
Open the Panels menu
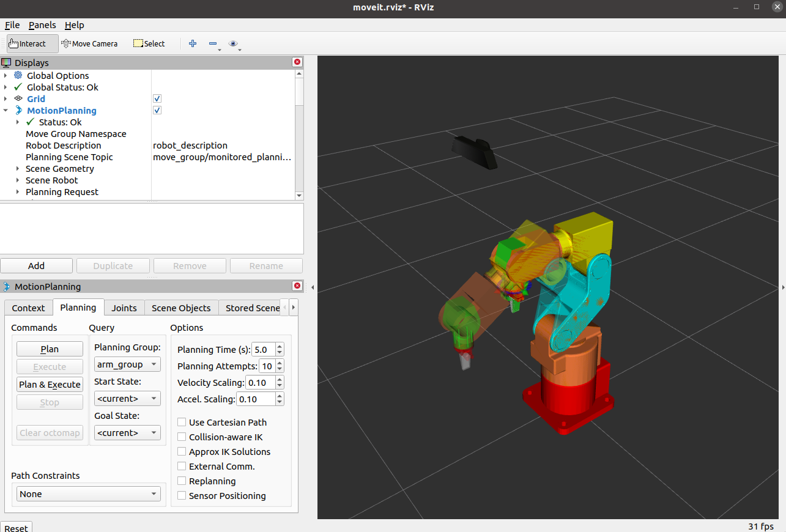(42, 25)
